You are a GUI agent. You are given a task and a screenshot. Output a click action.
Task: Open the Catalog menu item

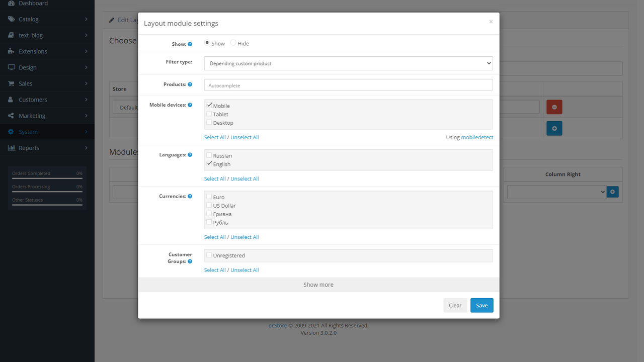pyautogui.click(x=47, y=19)
